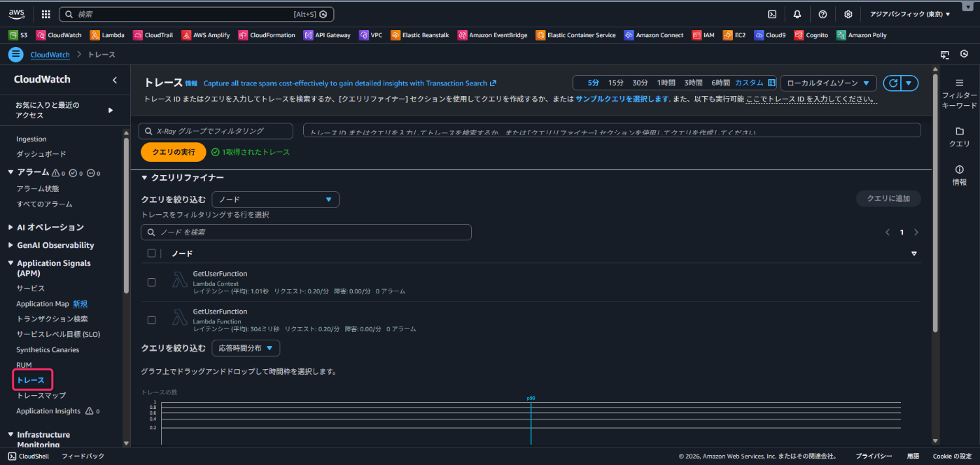Open region selector アジアパシフィック (東京)
The width and height of the screenshot is (980, 465).
[910, 14]
